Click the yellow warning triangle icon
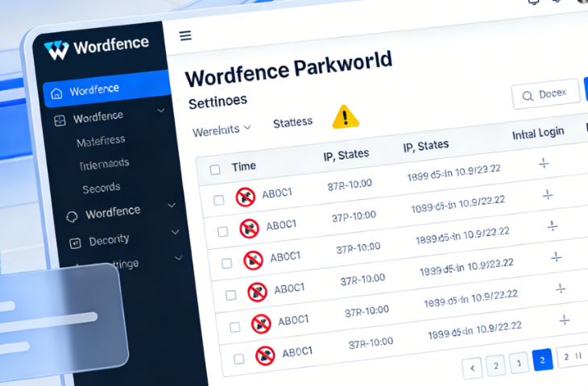This screenshot has width=588, height=386. (346, 118)
